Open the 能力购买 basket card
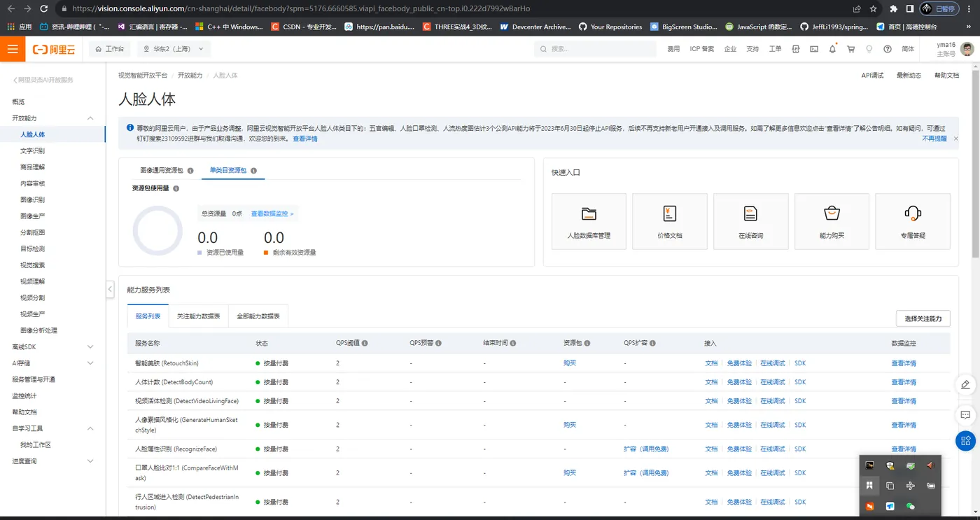The height and width of the screenshot is (520, 980). [x=832, y=221]
